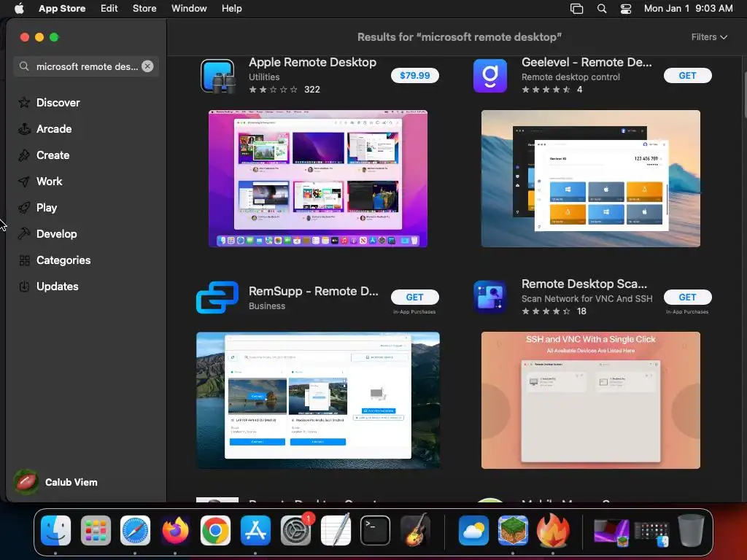Open the Apple Remote Desktop title

point(312,63)
